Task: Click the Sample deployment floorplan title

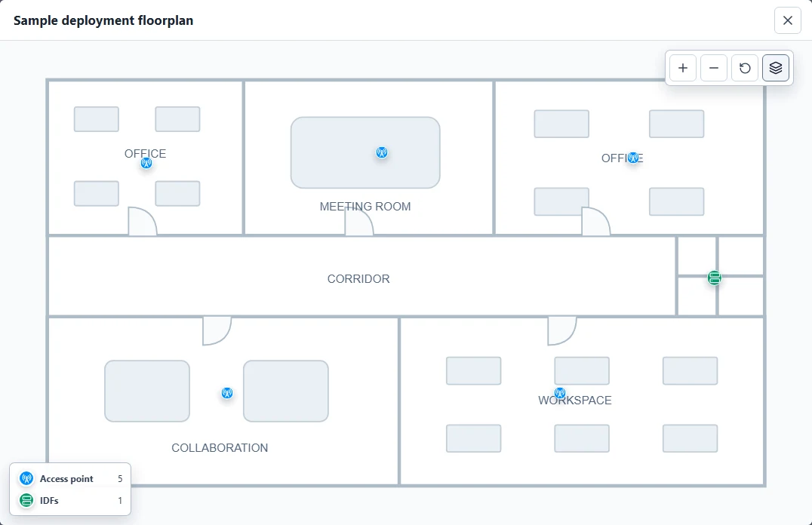Action: point(103,20)
